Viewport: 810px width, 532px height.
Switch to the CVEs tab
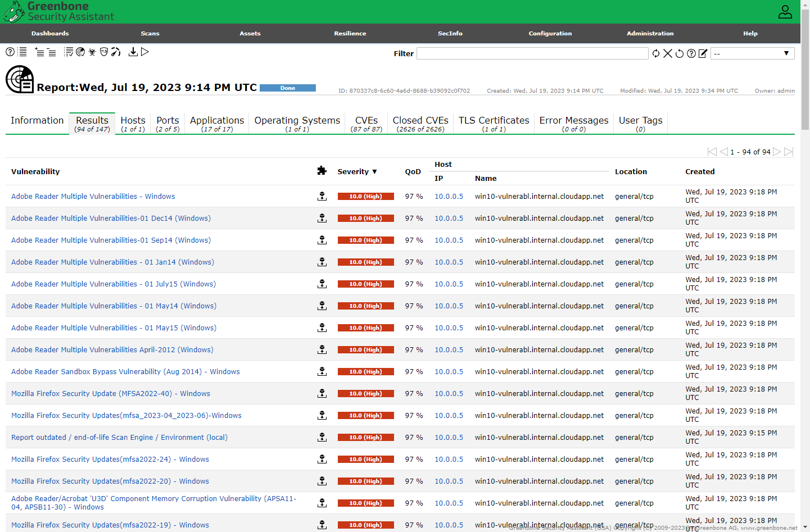click(366, 124)
